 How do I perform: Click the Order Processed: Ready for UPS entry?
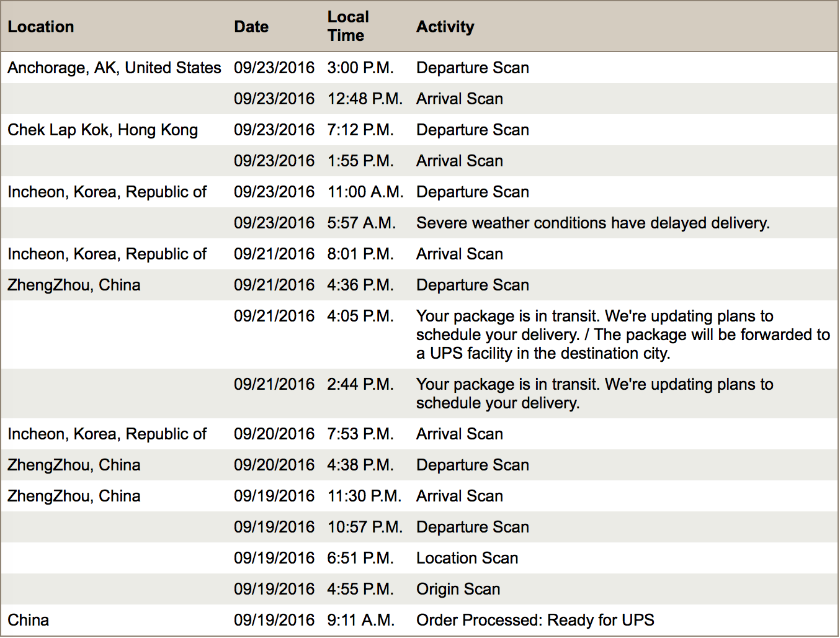coord(535,620)
